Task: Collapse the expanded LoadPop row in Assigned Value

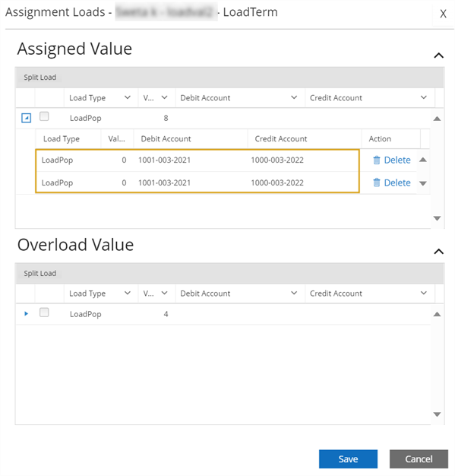Action: coord(26,118)
